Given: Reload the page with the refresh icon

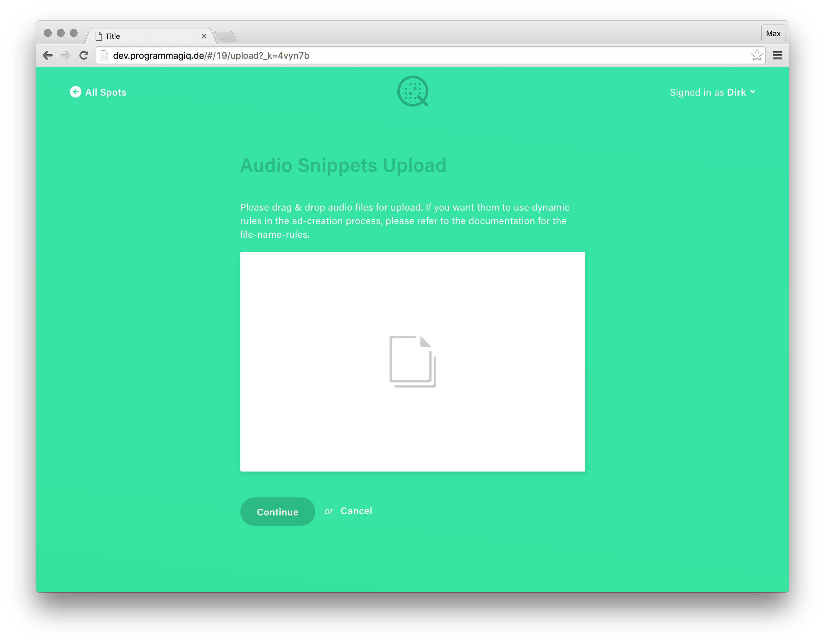Looking at the screenshot, I should [x=84, y=56].
